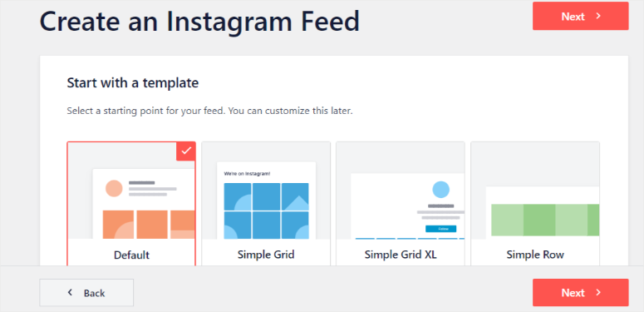Click the blue avatar circle in Grid XL preview
The height and width of the screenshot is (312, 644).
tap(440, 190)
